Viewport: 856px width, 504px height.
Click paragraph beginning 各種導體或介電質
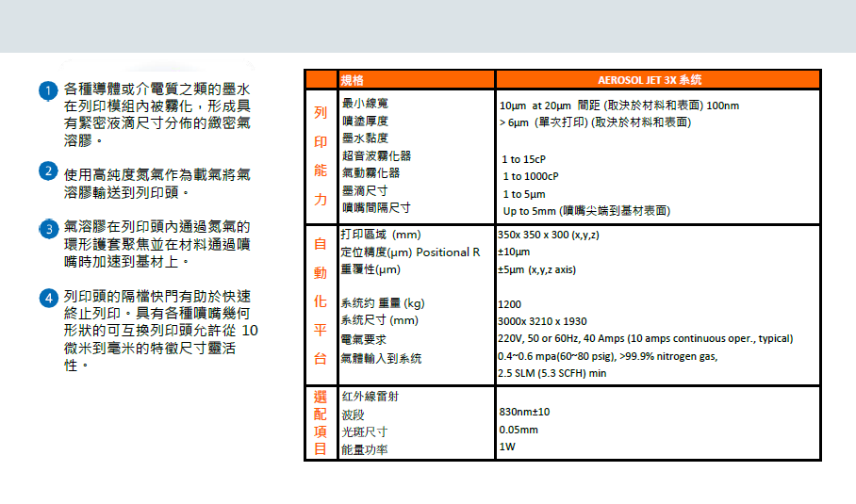pyautogui.click(x=157, y=115)
